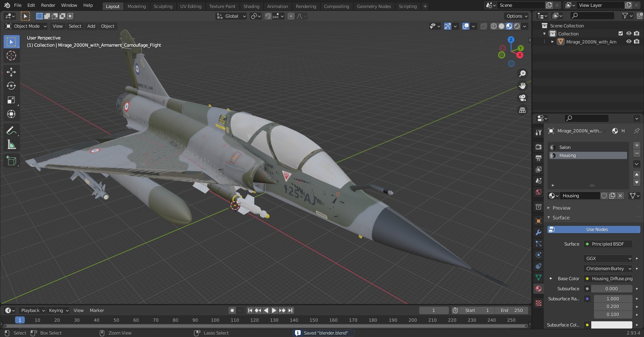Expand Base Color settings arrow
Image resolution: width=644 pixels, height=337 pixels.
(551, 279)
